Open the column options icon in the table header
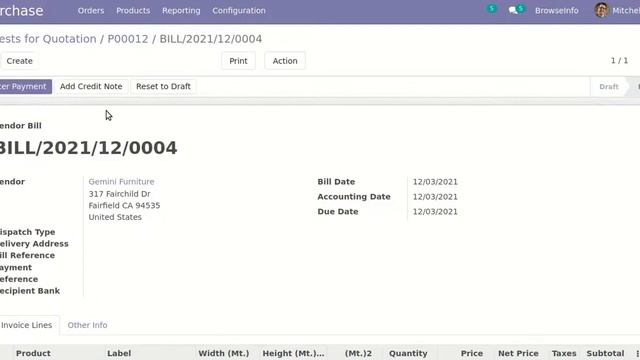The width and height of the screenshot is (640, 360). [637, 353]
